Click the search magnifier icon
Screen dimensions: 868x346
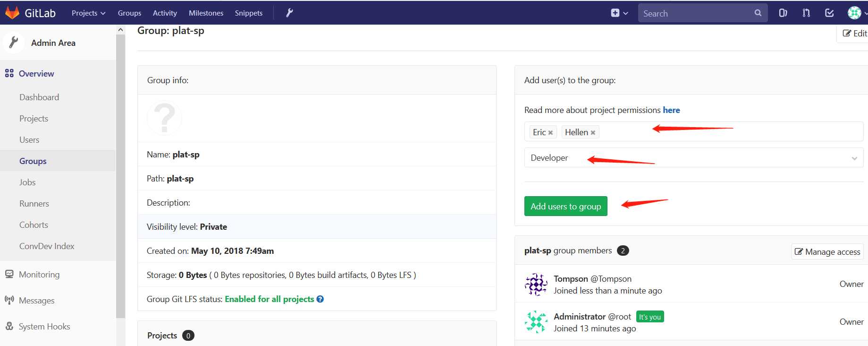point(758,13)
